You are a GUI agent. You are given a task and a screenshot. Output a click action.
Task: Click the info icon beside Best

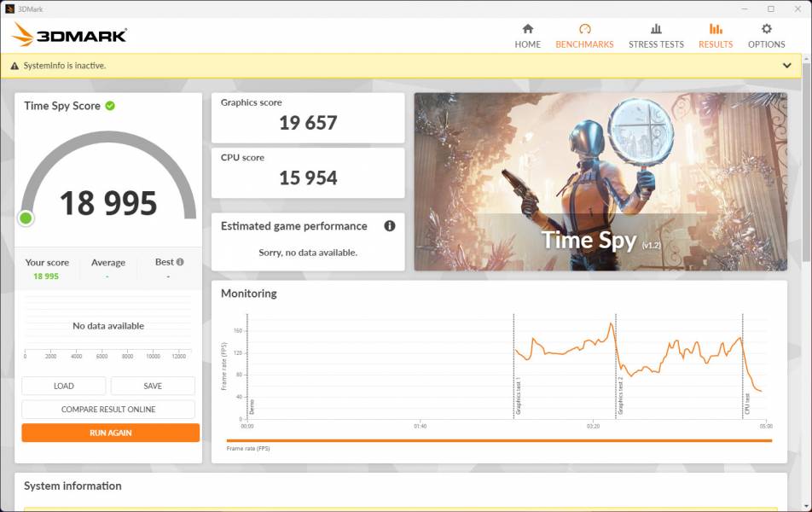click(x=180, y=262)
